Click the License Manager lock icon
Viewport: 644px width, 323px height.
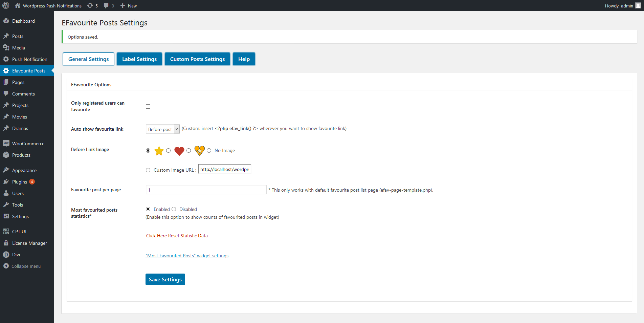6,243
